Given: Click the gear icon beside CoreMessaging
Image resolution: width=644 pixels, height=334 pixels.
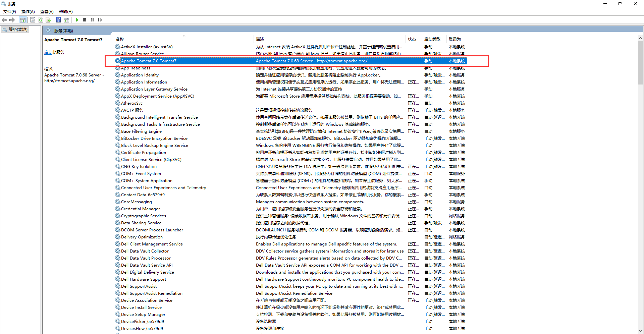Looking at the screenshot, I should coord(118,202).
